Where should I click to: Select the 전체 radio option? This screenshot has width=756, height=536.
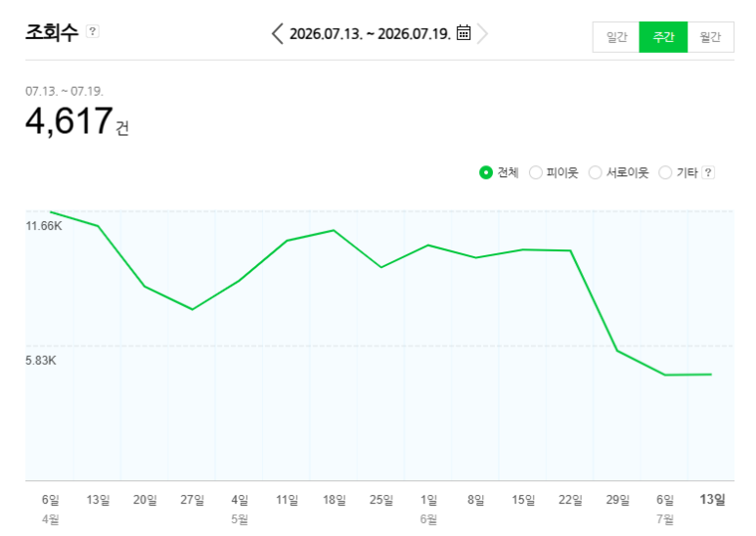click(x=485, y=172)
